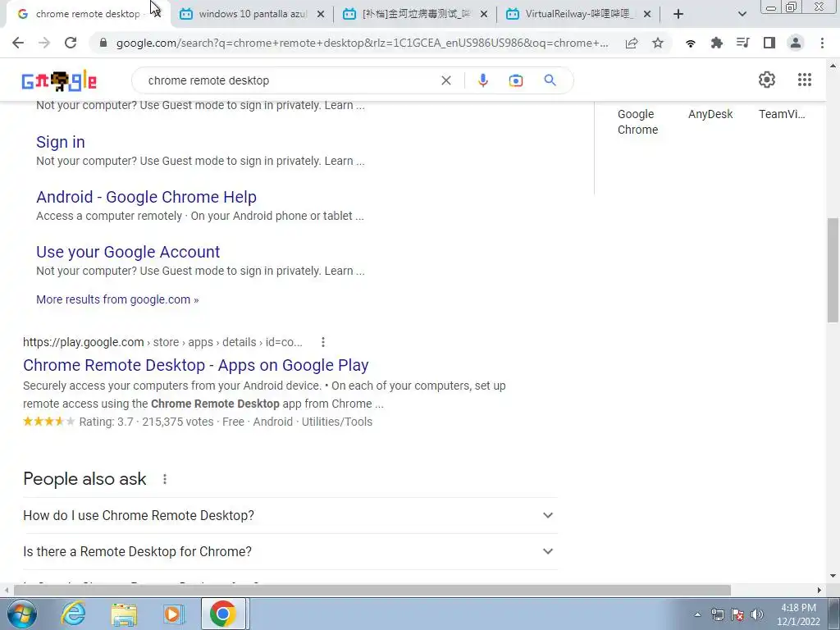840x630 pixels.
Task: Open a new tab
Action: click(x=678, y=14)
